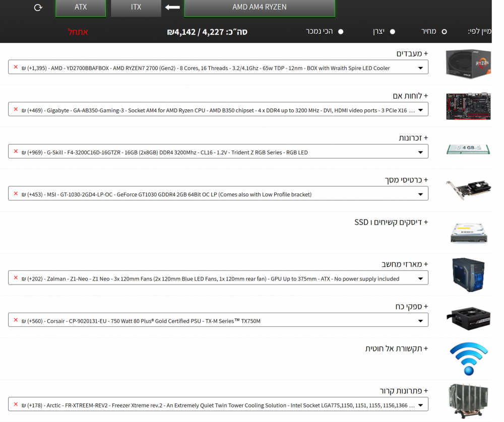Open the Corsair 750 Watt PSU dropdown
Viewport: 504px width, 422px height.
coord(218,320)
